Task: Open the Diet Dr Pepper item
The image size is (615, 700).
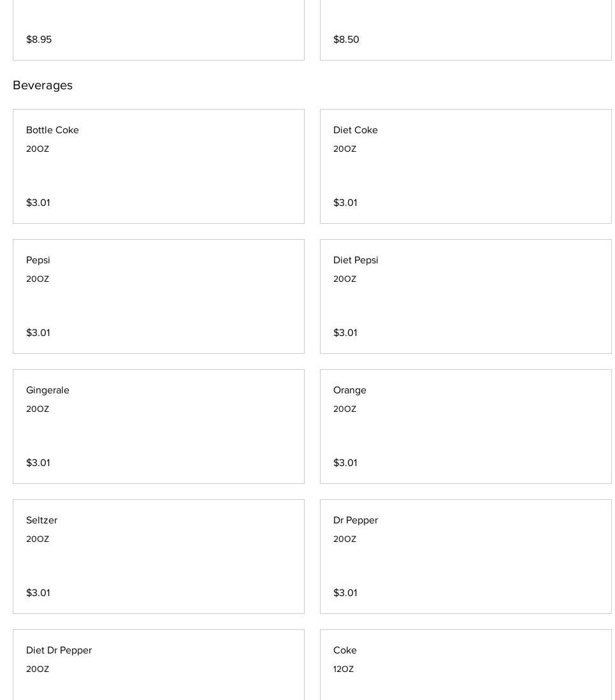Action: tap(158, 666)
